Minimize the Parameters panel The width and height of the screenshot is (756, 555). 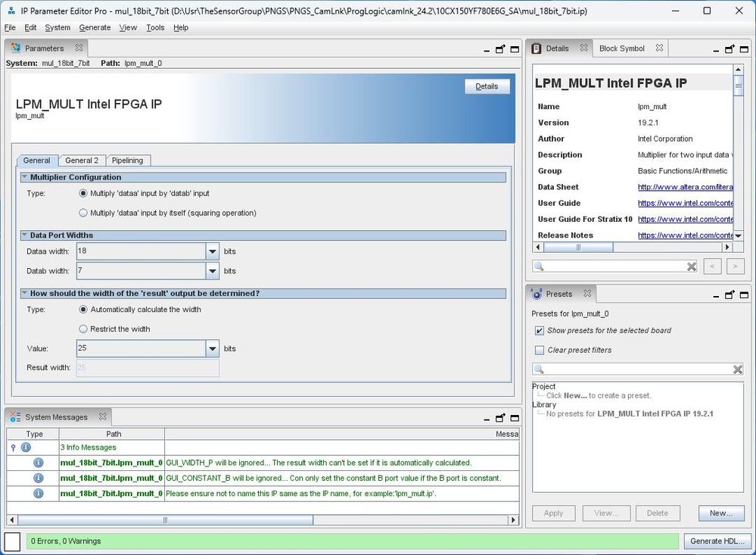pos(487,50)
